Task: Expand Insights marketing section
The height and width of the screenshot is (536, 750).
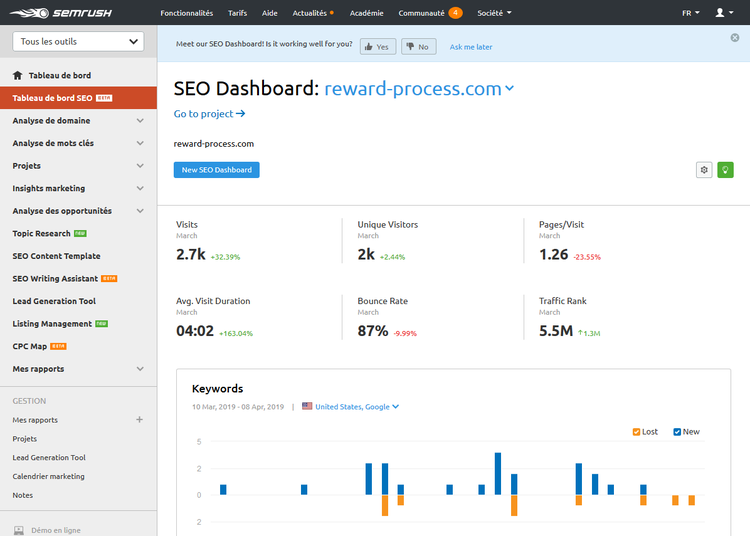Action: click(x=140, y=188)
